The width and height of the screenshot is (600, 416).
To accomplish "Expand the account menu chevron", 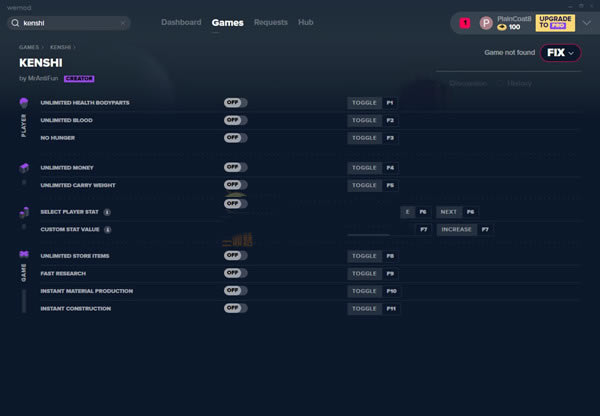I will coord(587,23).
